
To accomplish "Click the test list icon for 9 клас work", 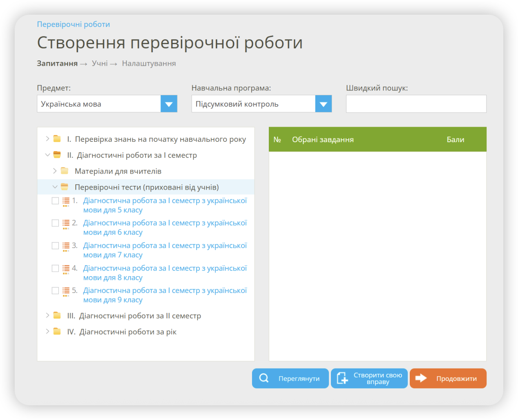I will 65,290.
